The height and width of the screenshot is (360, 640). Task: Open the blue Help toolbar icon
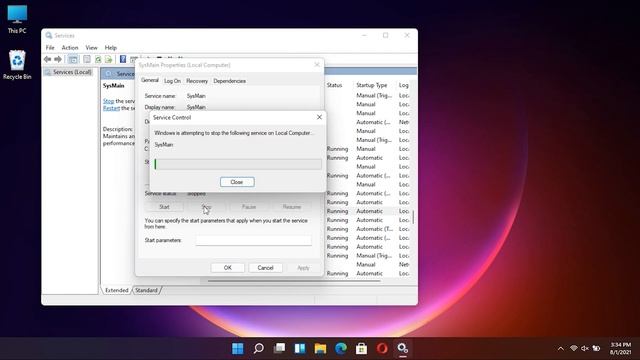[x=123, y=60]
